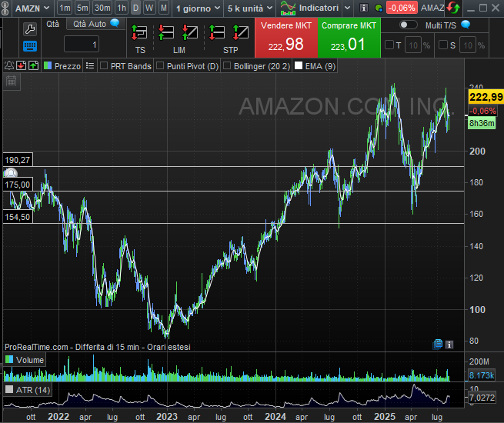Click the first LIM limit order icon
Viewport: 504px width, 423px height.
[x=166, y=33]
